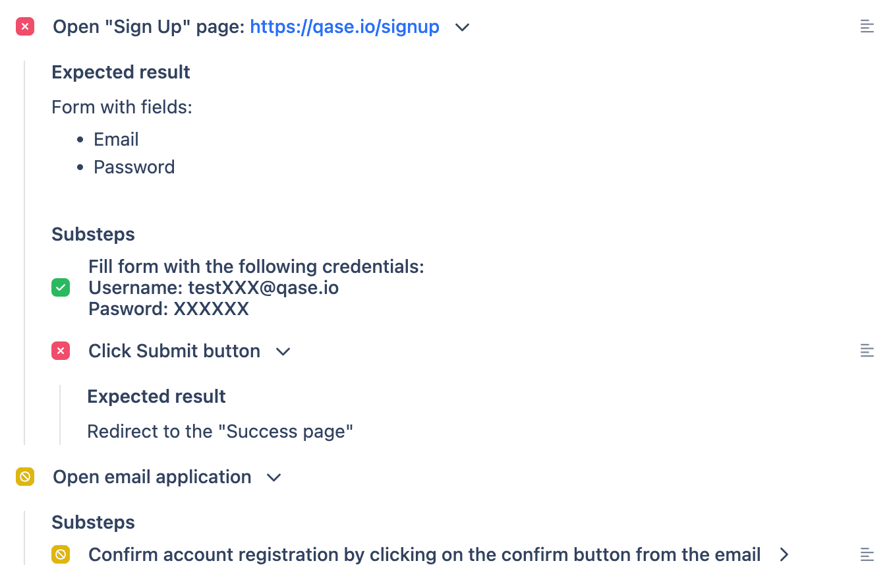Click the Confirm account registration substep title
The width and height of the screenshot is (891, 588).
point(425,554)
